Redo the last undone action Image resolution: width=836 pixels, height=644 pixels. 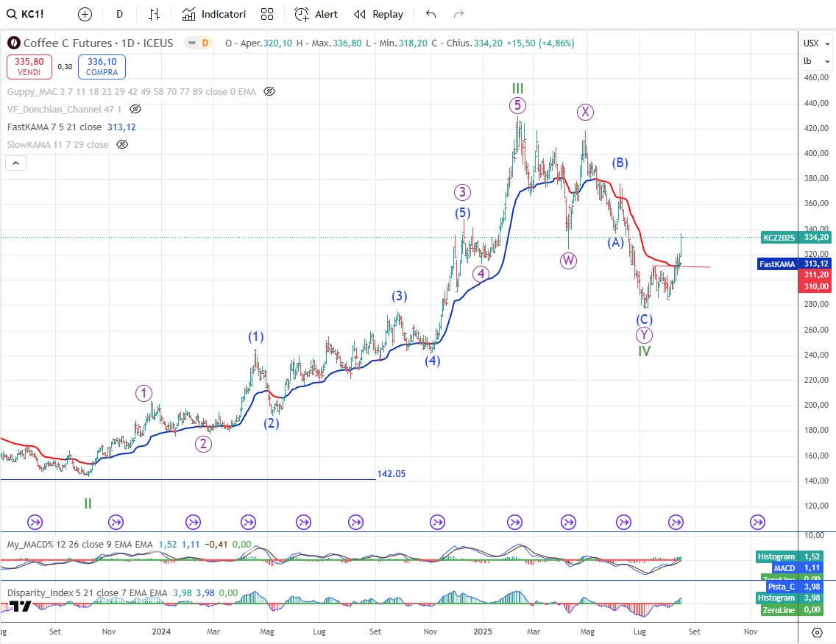point(458,14)
